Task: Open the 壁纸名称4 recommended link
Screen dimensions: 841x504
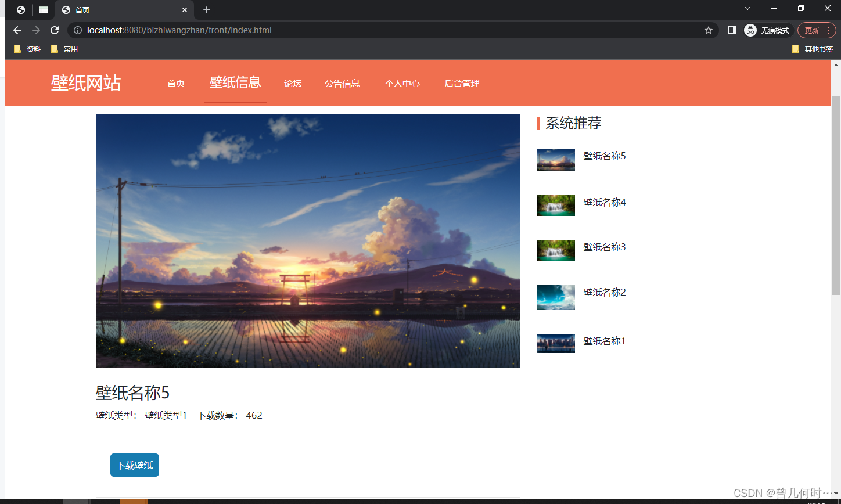Action: pos(604,202)
